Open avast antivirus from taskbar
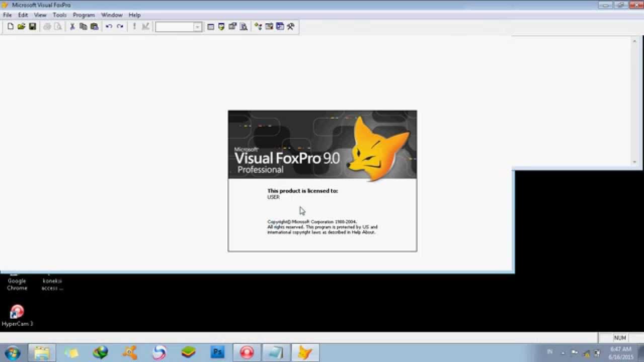The image size is (644, 362). pos(130,353)
